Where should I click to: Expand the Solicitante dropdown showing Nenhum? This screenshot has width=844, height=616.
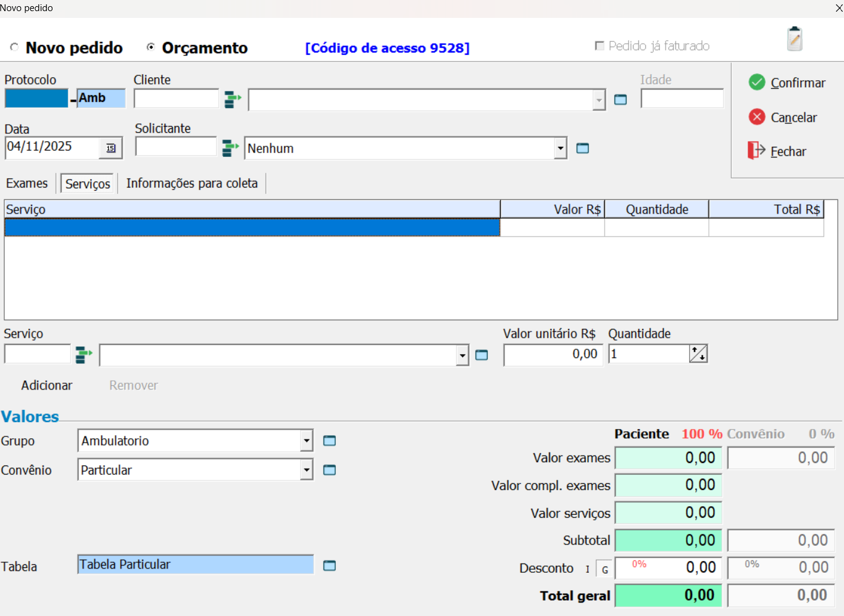pos(560,148)
